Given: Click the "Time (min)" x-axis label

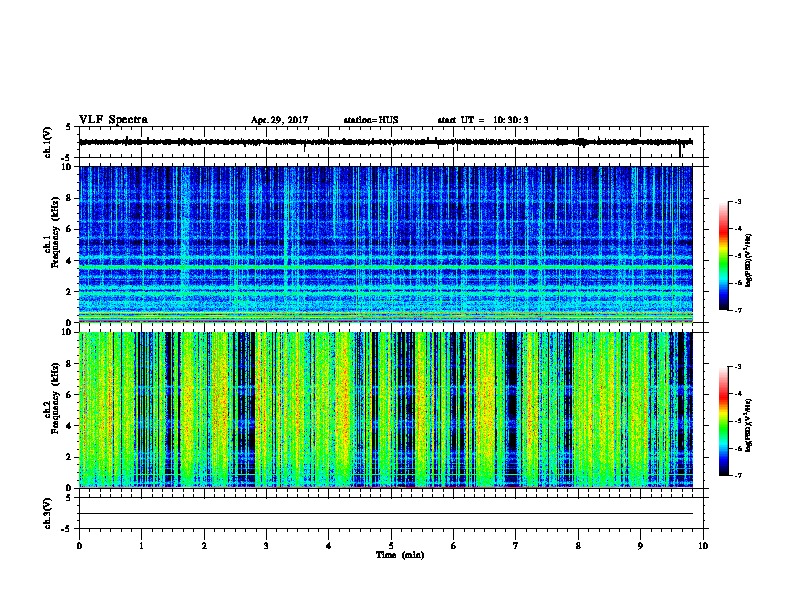Looking at the screenshot, I should point(400,555).
